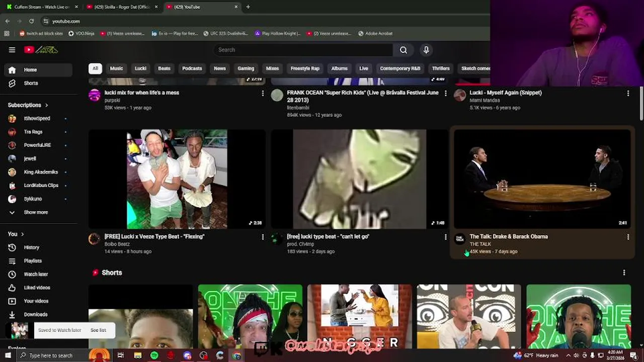
Task: Open IShowSpeed subscription channel
Action: tap(38, 119)
